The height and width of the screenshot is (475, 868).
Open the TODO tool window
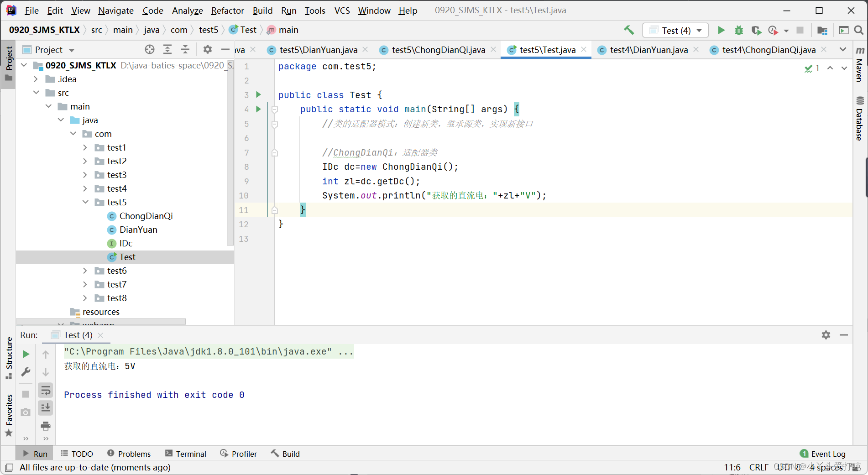77,454
